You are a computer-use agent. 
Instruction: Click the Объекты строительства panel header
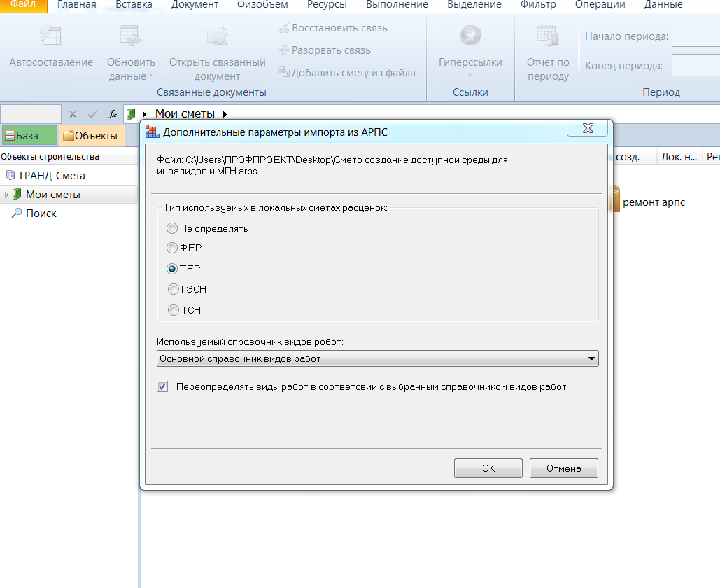50,157
